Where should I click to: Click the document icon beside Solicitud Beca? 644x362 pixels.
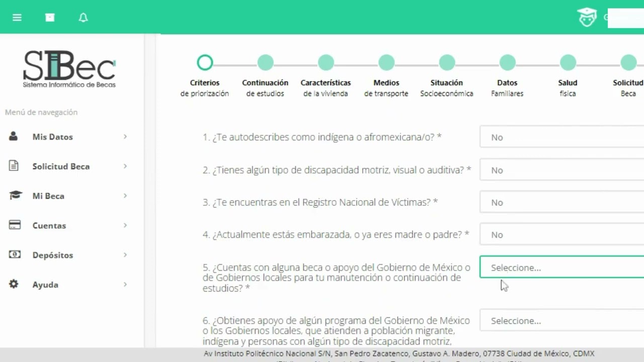[14, 166]
